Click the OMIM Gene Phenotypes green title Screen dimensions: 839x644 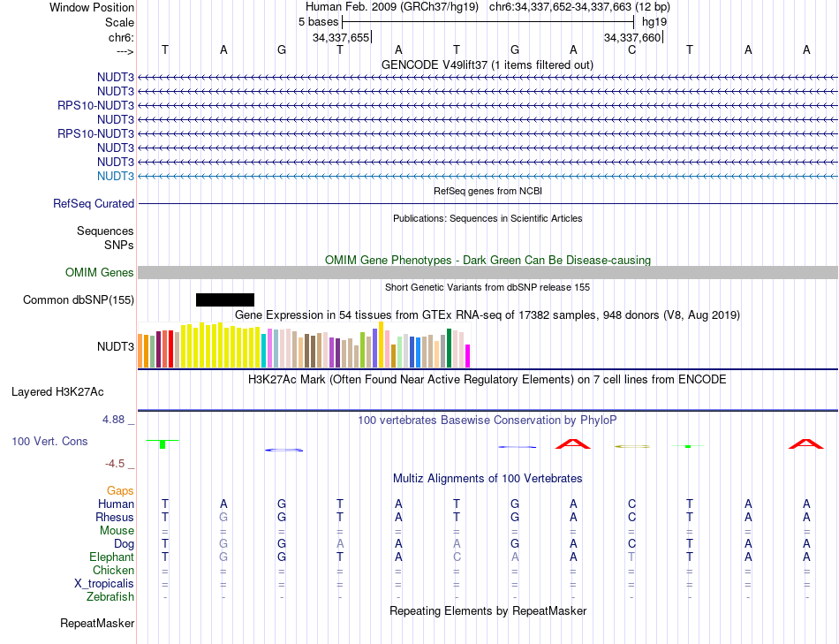(x=488, y=261)
